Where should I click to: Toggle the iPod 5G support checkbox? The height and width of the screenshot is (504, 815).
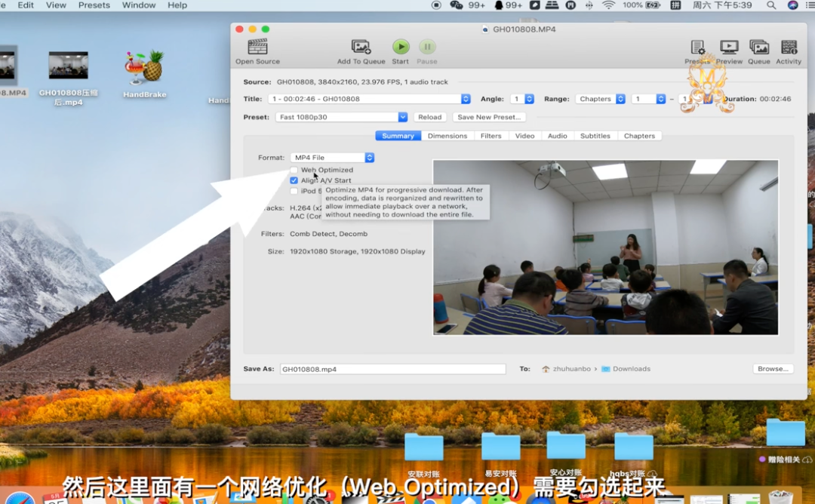[294, 191]
